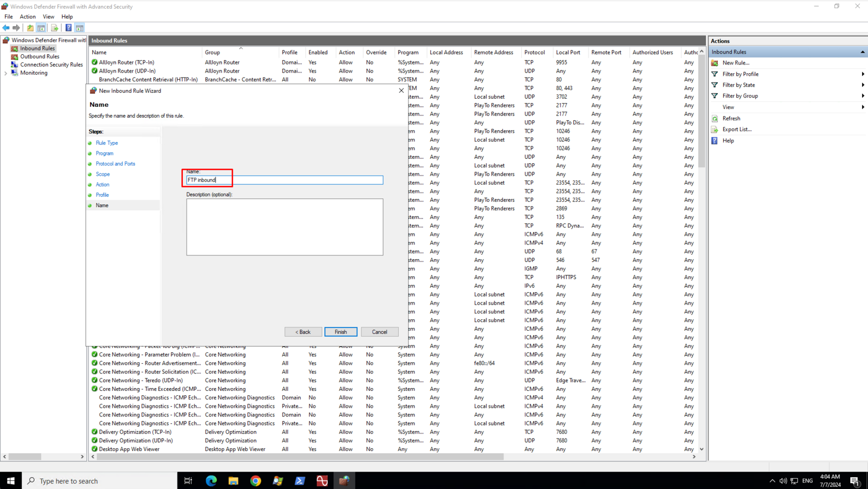Expand the Filter by Profile submenu

863,74
